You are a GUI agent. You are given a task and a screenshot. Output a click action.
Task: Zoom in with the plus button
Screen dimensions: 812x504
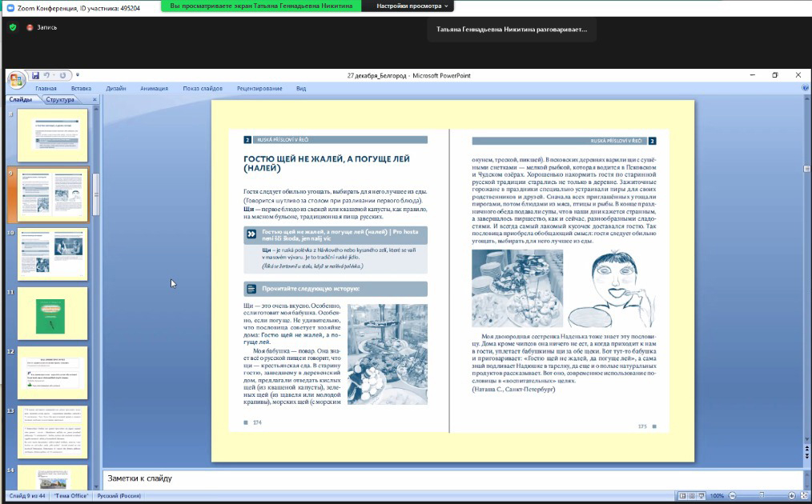point(791,496)
